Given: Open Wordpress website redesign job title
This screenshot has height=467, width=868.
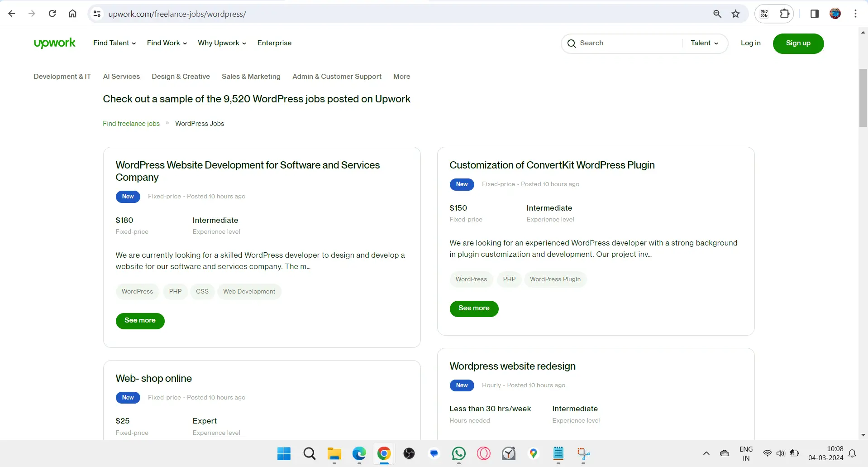Looking at the screenshot, I should point(512,366).
